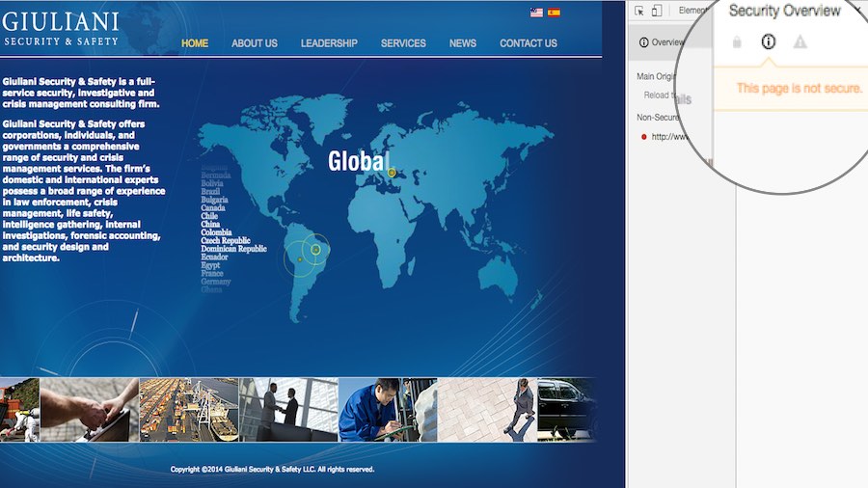Image resolution: width=868 pixels, height=488 pixels.
Task: Click the Giuliani Security & Safety logo
Action: 61,28
